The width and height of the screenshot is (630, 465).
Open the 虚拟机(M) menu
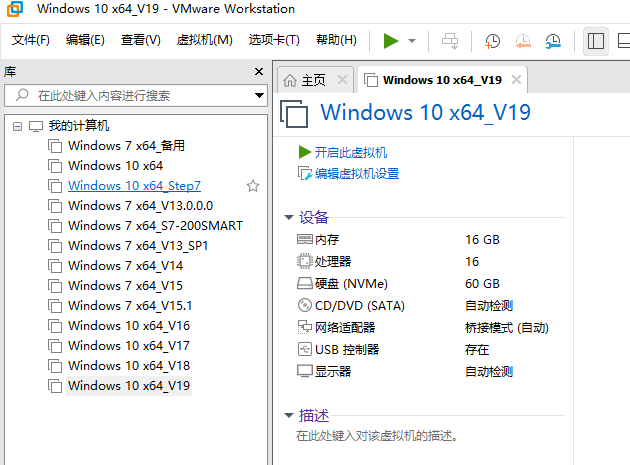[204, 41]
